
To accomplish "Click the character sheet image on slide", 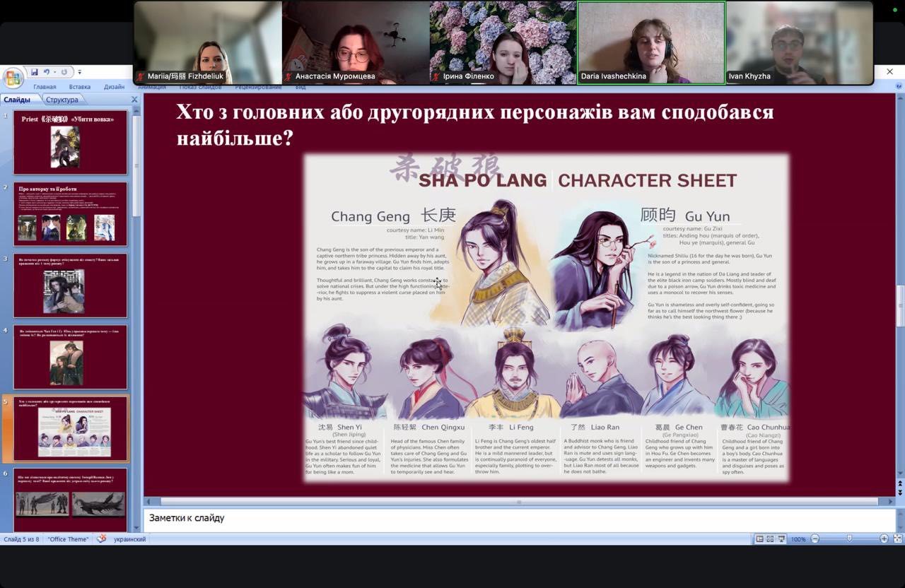I will (x=547, y=318).
